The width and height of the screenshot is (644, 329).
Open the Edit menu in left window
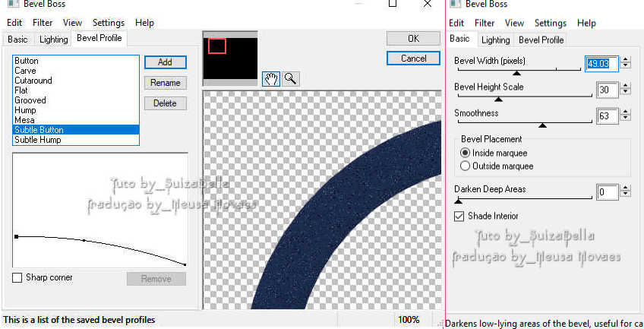click(x=14, y=23)
